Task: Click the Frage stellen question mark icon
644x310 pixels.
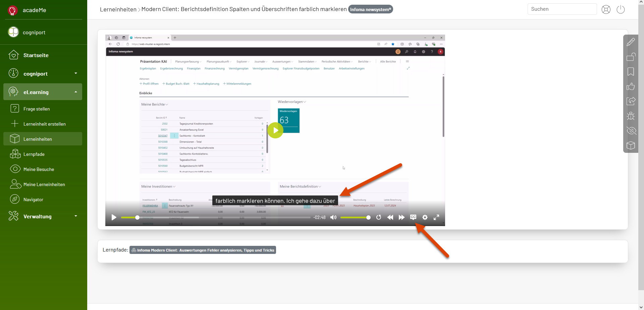Action: (15, 108)
